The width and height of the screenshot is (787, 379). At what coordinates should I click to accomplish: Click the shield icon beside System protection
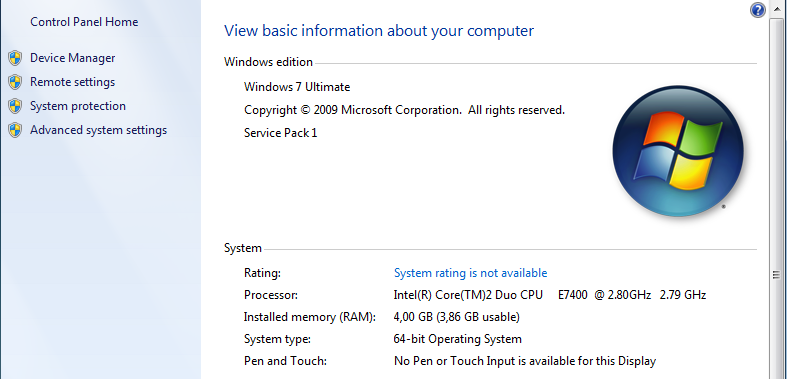tap(15, 106)
